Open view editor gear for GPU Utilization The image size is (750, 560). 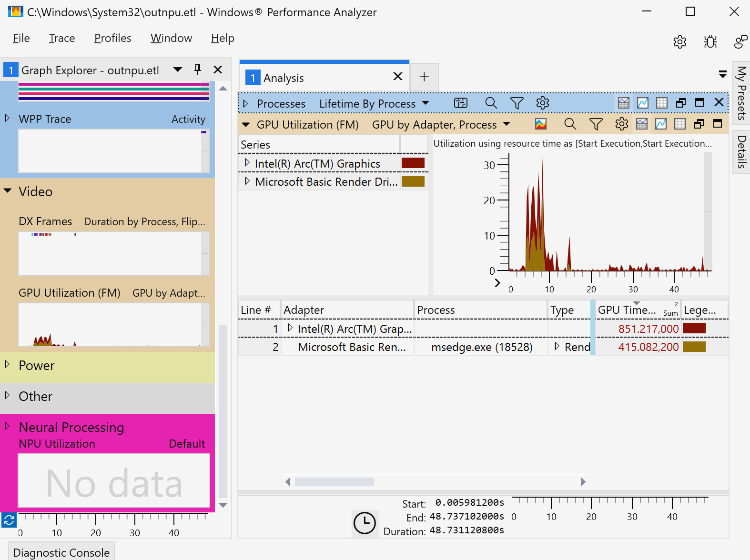[x=621, y=124]
